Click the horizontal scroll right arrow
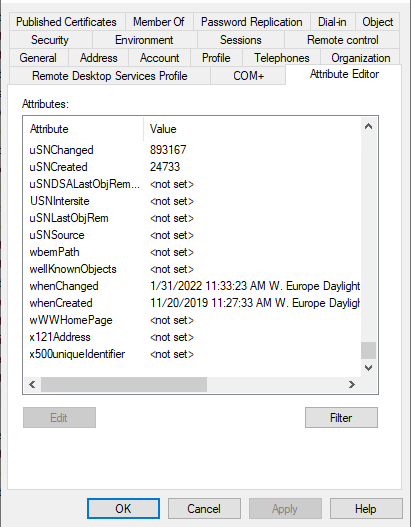The width and height of the screenshot is (412, 527). [352, 384]
